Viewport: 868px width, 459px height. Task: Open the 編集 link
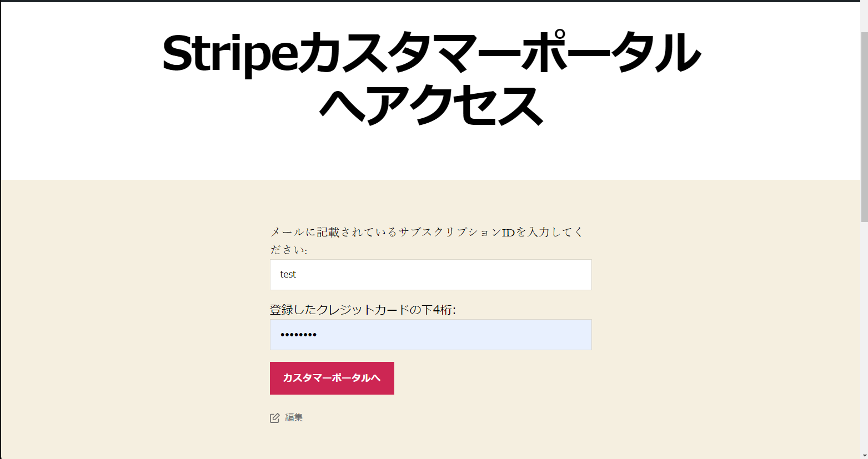294,417
